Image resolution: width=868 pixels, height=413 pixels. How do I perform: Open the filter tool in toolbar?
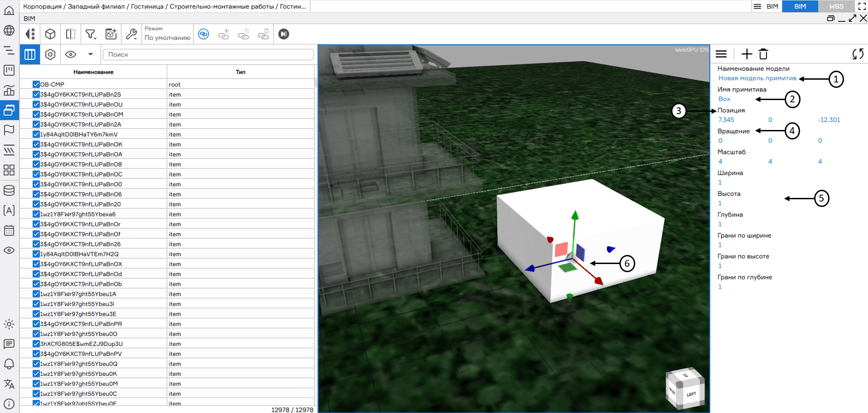(x=91, y=34)
